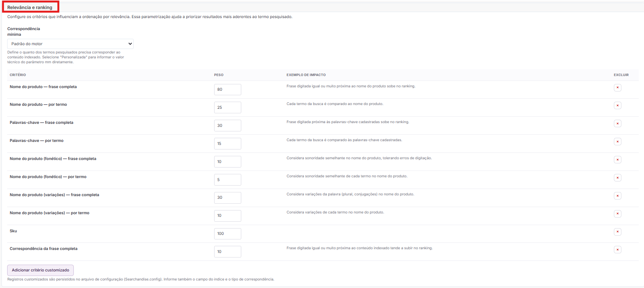Delete 'Nome do produto (fonético) — frase completa' criterion

pos(617,160)
